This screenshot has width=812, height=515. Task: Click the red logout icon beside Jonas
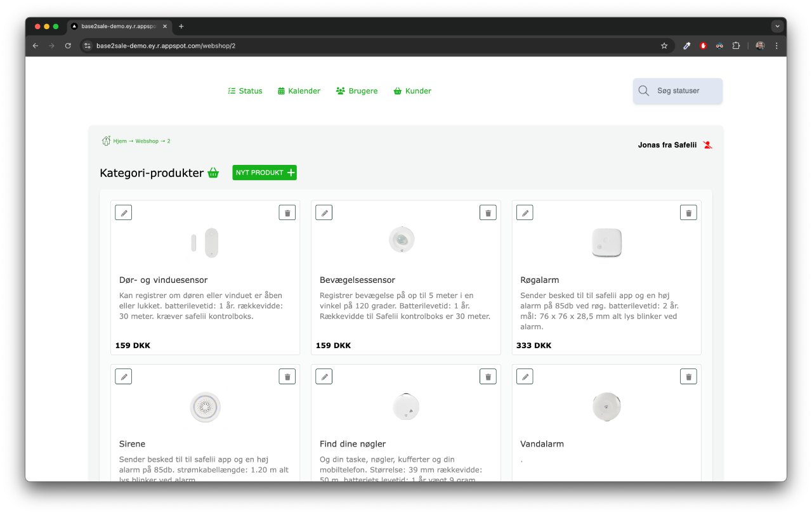[x=708, y=145]
